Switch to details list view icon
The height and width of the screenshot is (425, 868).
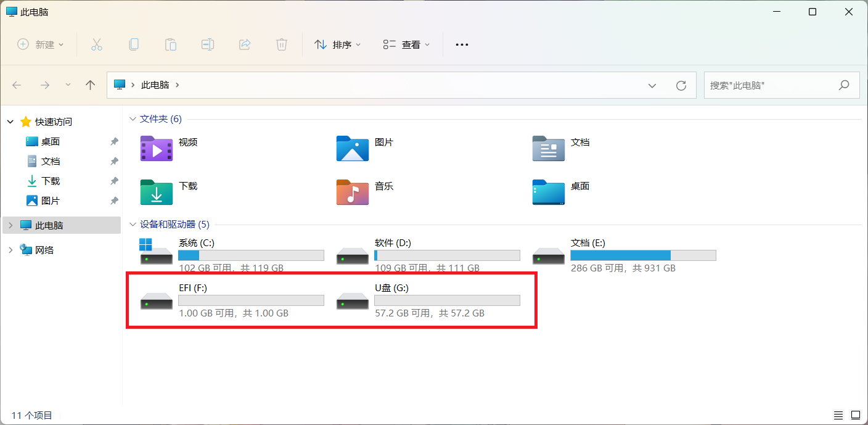pos(838,415)
